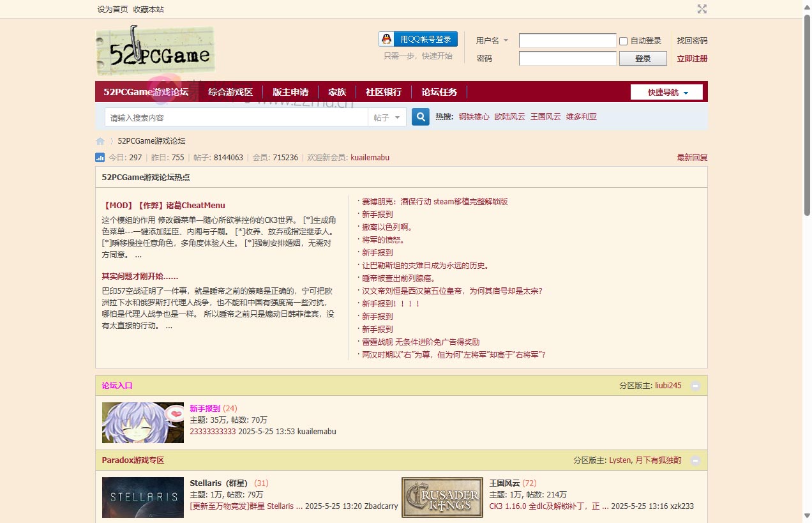Open QQ account login
Screen dimensions: 812x523
click(417, 39)
